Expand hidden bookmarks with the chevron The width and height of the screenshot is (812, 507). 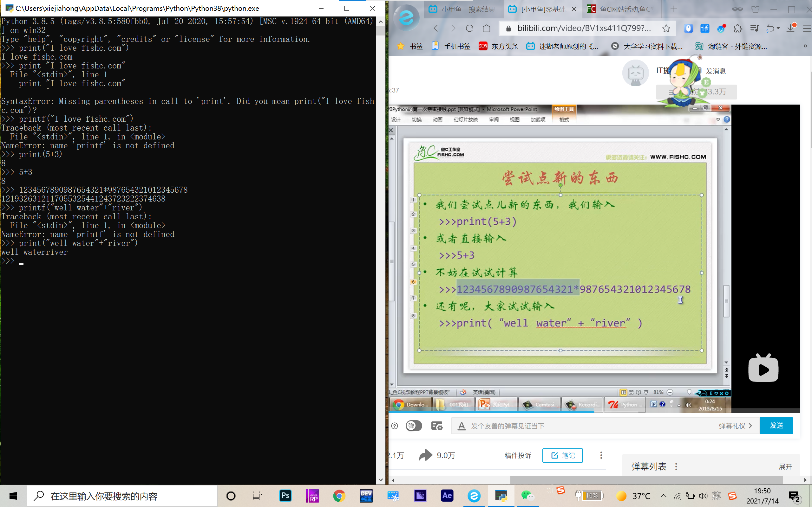805,46
